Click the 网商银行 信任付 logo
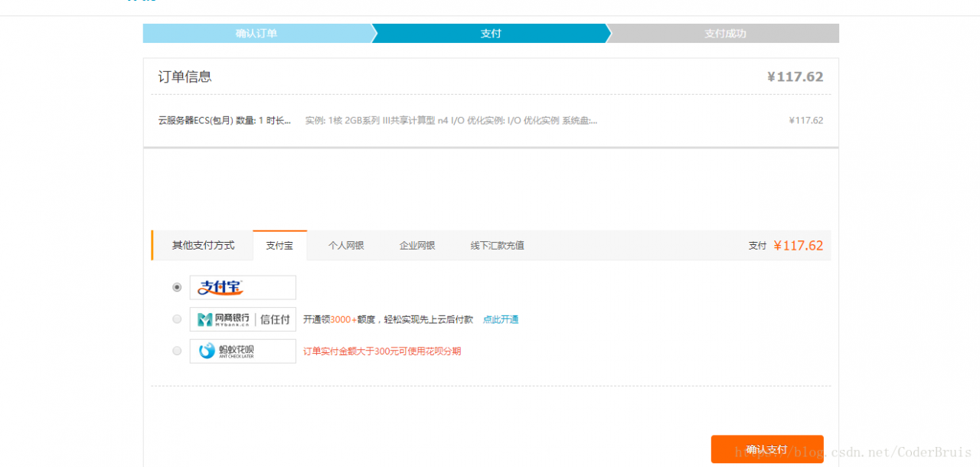Viewport: 980px width, 467px height. pos(243,319)
